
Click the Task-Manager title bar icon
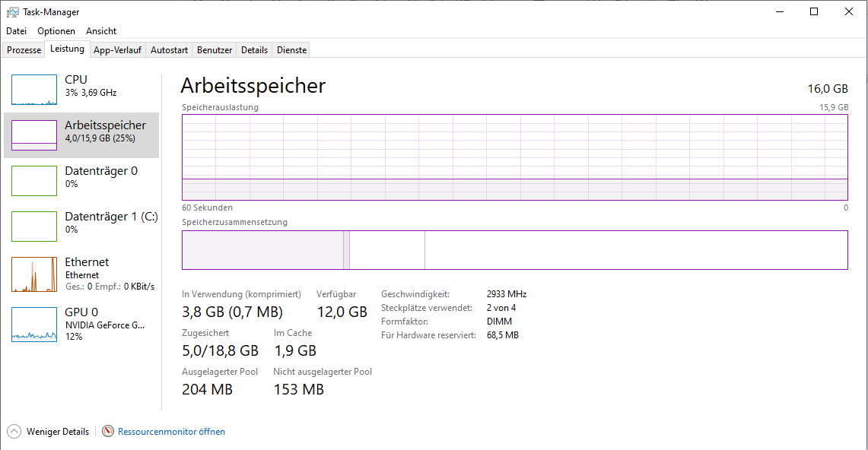13,12
